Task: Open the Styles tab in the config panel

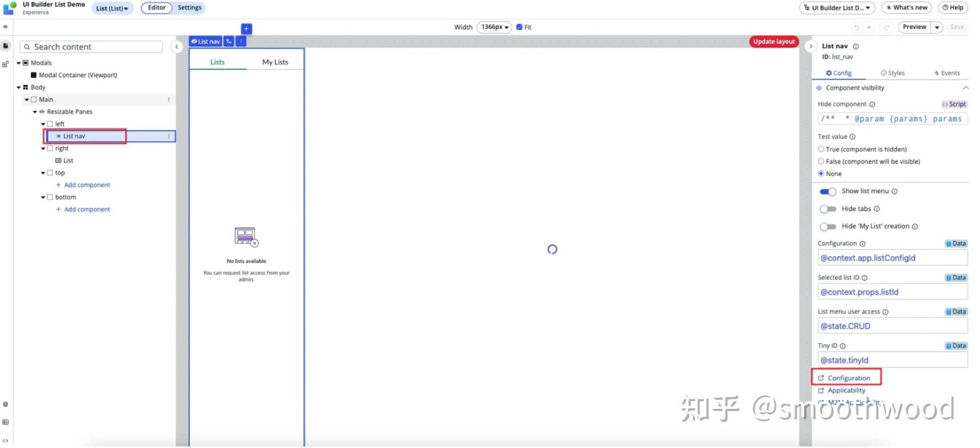Action: click(x=892, y=73)
